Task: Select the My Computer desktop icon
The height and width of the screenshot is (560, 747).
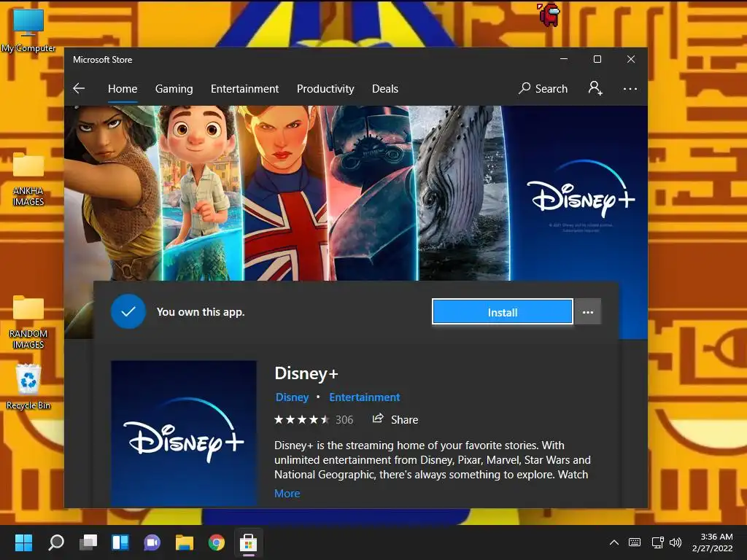Action: 28,31
